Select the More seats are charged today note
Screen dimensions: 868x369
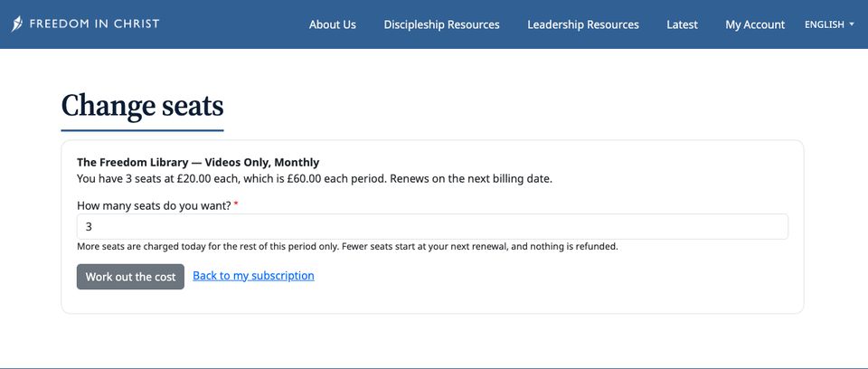tap(347, 247)
